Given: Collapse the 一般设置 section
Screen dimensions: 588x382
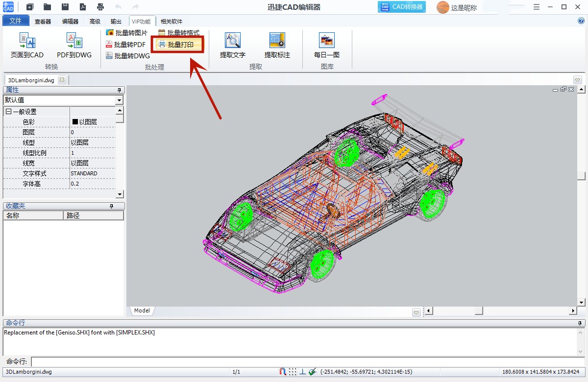Looking at the screenshot, I should tap(8, 112).
